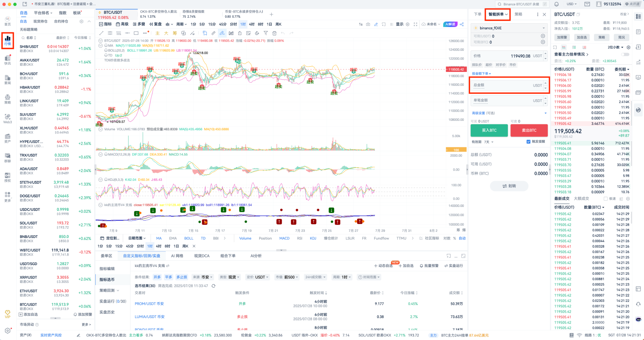Viewport: 644px width, 340px height.
Task: Open the 策略 strategy sidebar icon
Action: [x=8, y=99]
